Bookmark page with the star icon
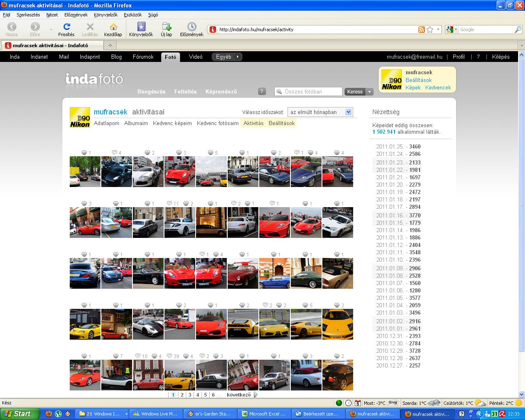Viewport: 525px width, 420px height. pyautogui.click(x=430, y=30)
